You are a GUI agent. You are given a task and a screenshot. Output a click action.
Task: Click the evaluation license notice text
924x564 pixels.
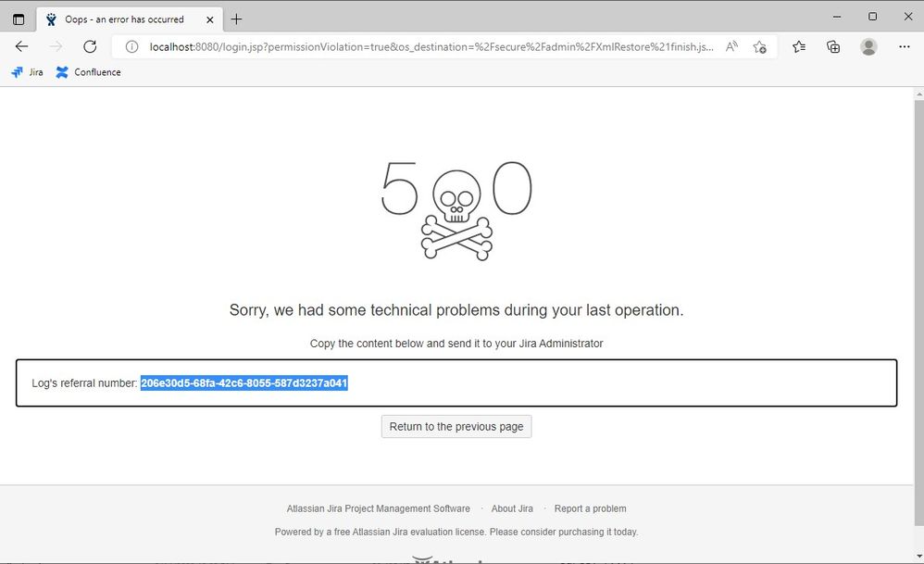(x=456, y=532)
